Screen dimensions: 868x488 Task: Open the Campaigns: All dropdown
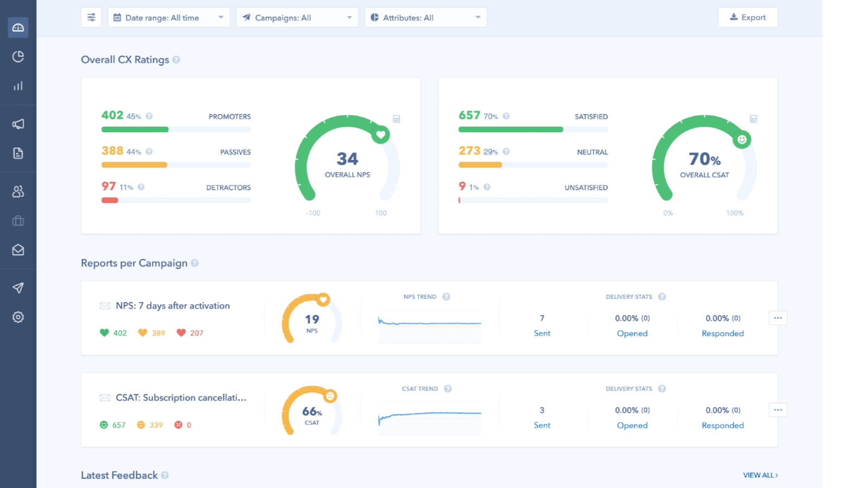tap(297, 17)
